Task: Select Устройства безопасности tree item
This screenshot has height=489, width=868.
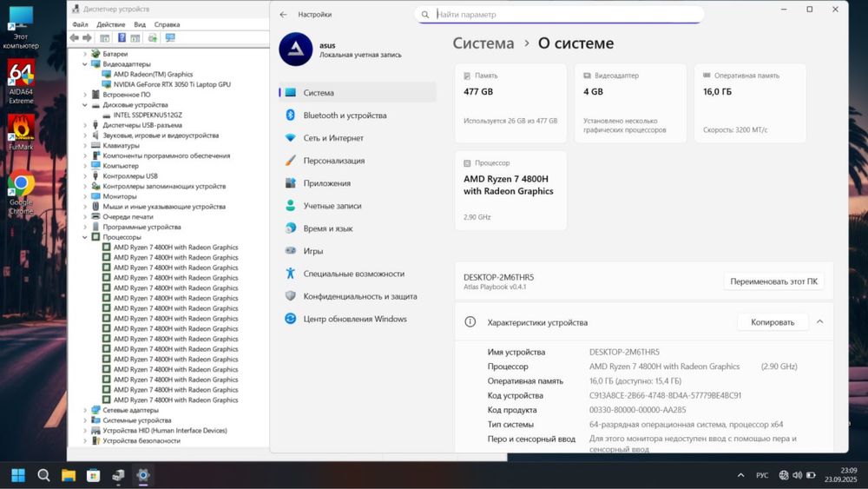Action: tap(141, 441)
